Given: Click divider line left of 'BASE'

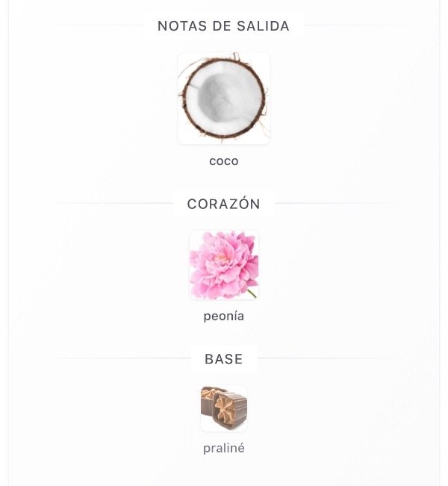Looking at the screenshot, I should click(119, 359).
